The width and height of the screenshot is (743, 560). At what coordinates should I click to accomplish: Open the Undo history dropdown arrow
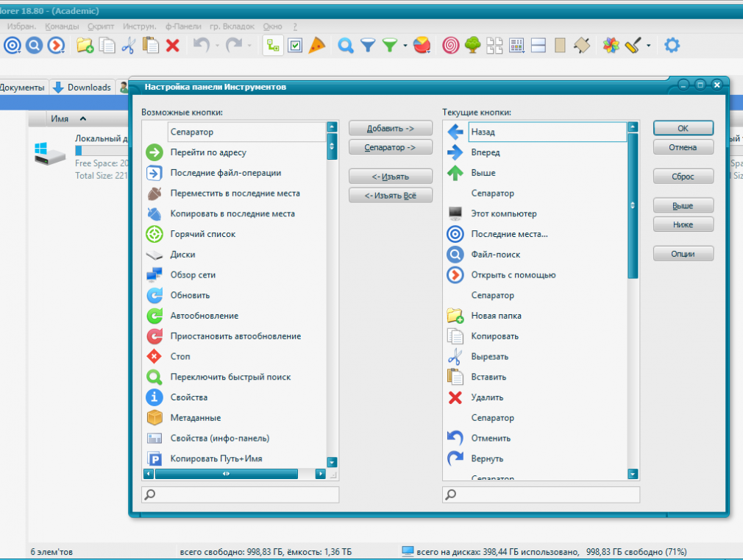(217, 46)
